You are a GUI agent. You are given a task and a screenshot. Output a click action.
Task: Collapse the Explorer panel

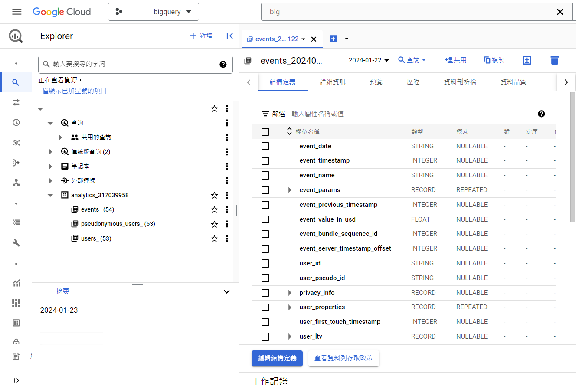point(229,36)
